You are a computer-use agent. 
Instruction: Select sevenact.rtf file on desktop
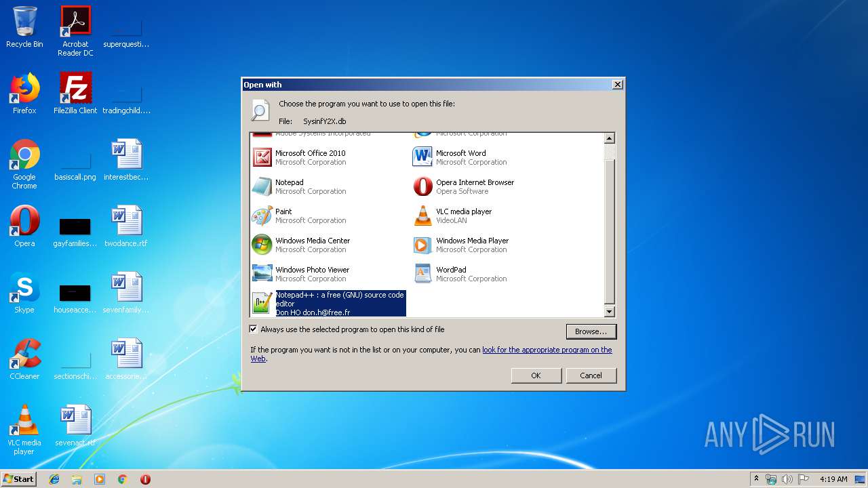click(x=75, y=426)
